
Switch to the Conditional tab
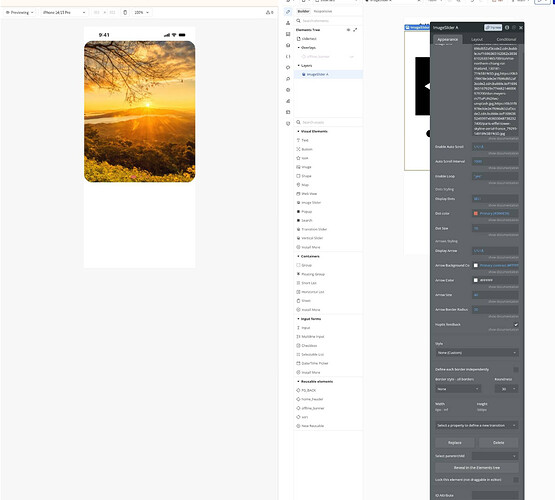[506, 39]
